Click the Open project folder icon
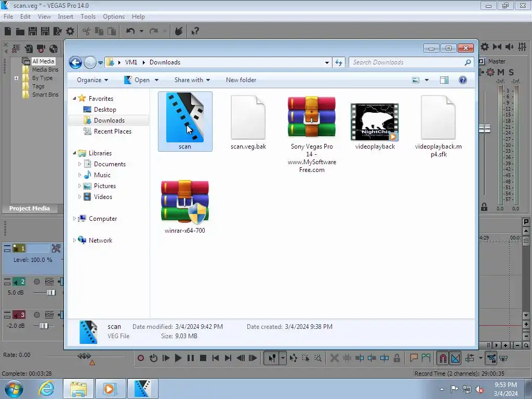 [x=20, y=32]
